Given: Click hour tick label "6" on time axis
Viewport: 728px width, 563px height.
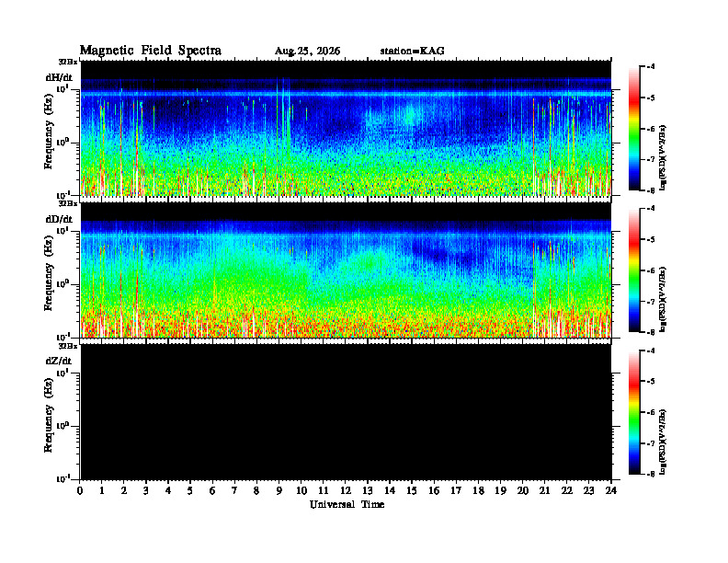Looking at the screenshot, I should (212, 490).
